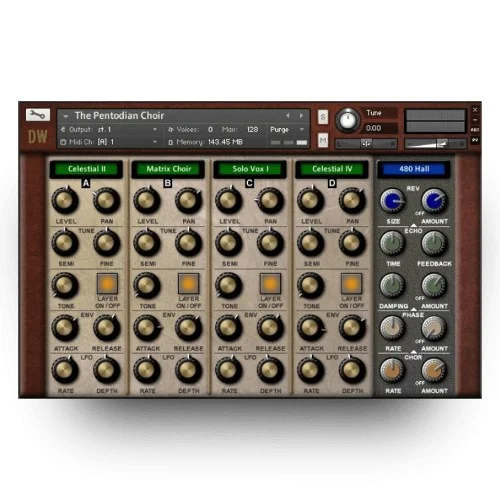This screenshot has height=500, width=500.
Task: Click the Fine tune knob of layer B
Action: (188, 243)
